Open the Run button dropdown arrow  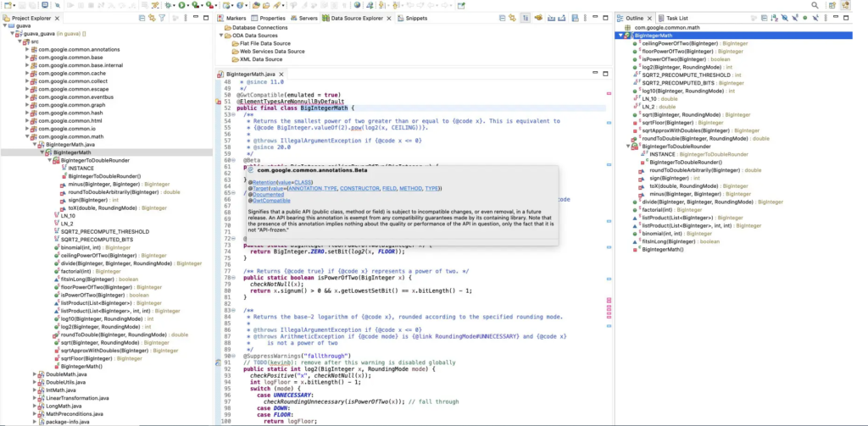tap(189, 6)
